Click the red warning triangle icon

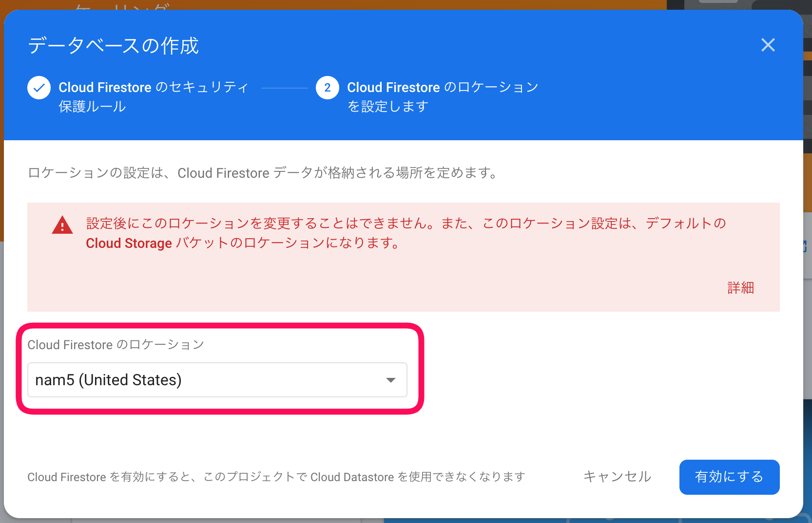tap(62, 225)
